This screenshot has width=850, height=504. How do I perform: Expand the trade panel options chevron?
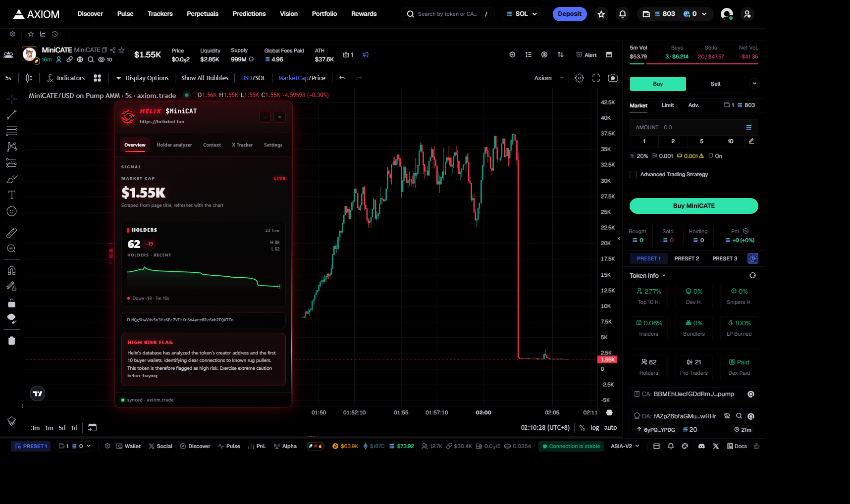[x=754, y=84]
